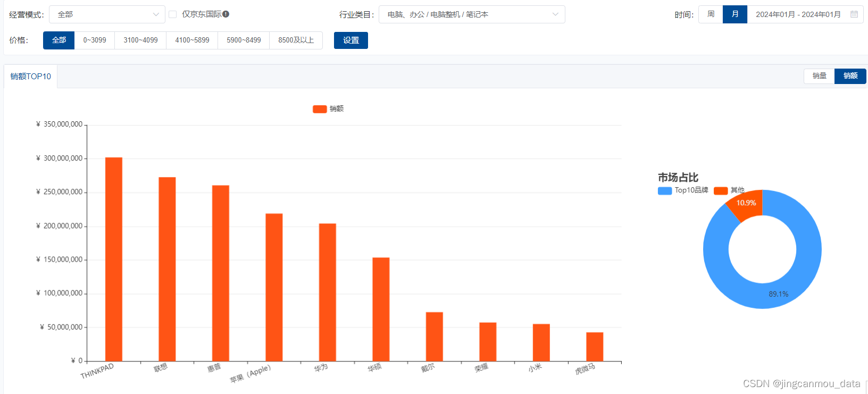Switch chart to 销额 view
This screenshot has height=394, width=868.
tap(850, 76)
